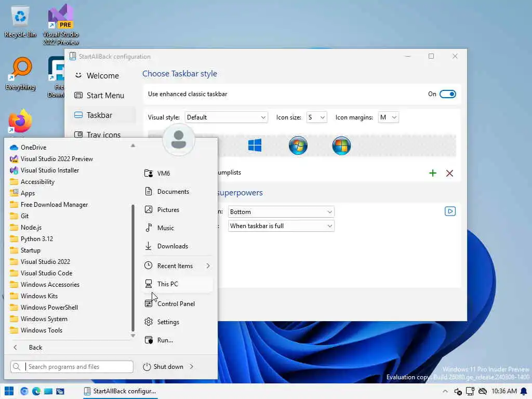532x399 pixels.
Task: Open Firefox desktop shortcut
Action: coord(20,121)
